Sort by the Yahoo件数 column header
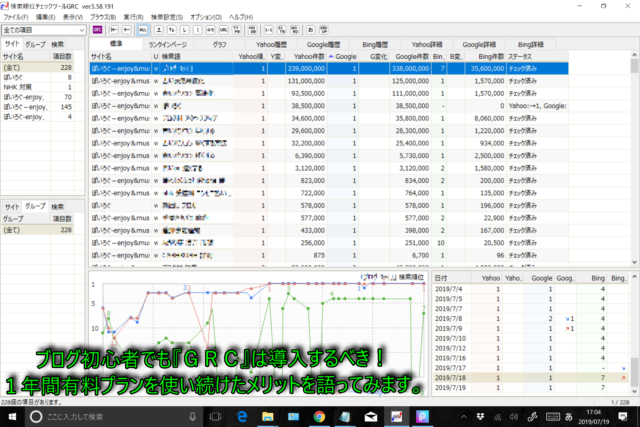Screen dimensions: 640x427 click(305, 56)
